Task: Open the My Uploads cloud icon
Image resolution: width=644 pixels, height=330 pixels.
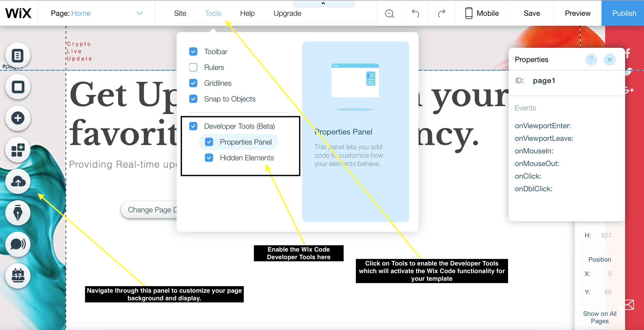Action: tap(18, 182)
